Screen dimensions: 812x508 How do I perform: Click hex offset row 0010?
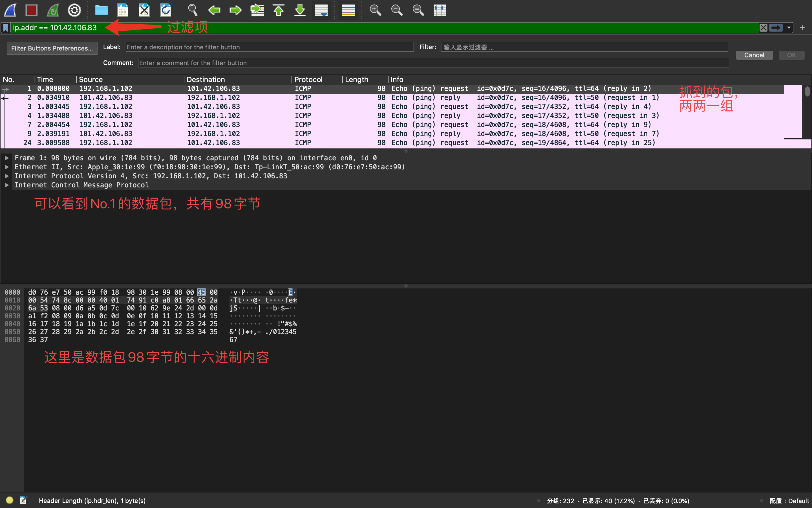[x=12, y=300]
